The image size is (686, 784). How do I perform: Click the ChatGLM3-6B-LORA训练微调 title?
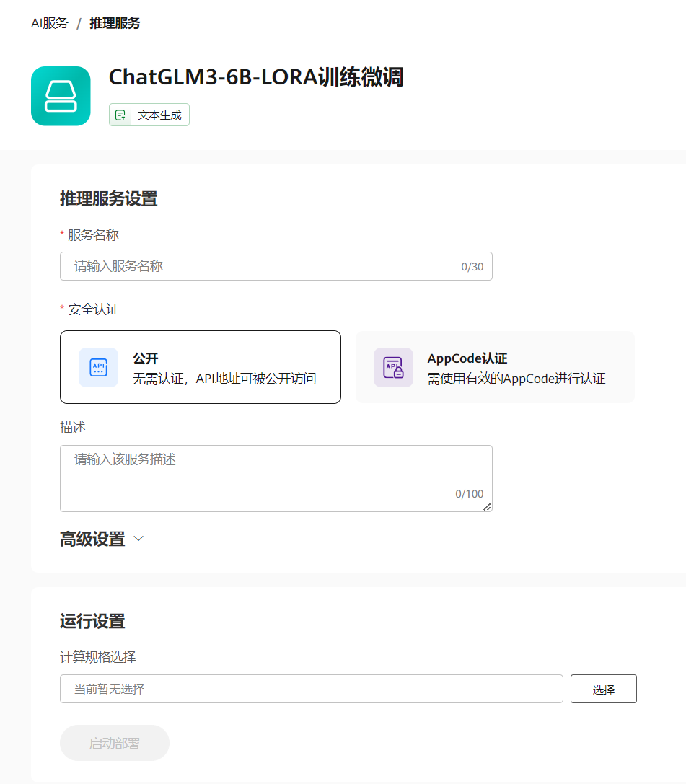tap(256, 77)
